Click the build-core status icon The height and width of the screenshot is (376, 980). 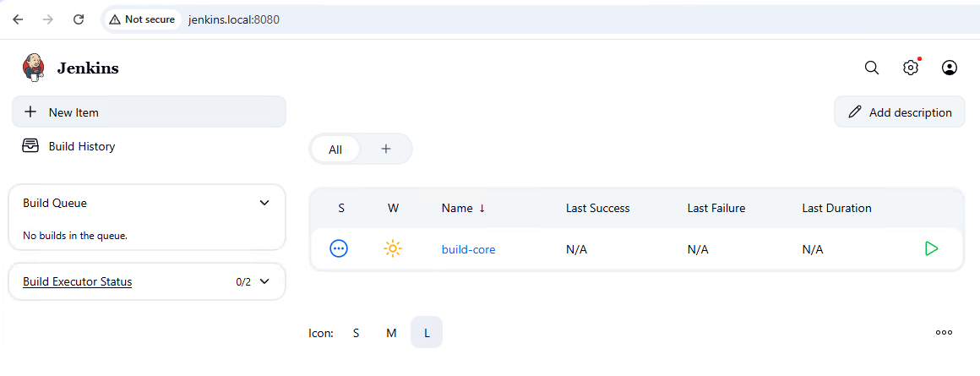click(339, 248)
